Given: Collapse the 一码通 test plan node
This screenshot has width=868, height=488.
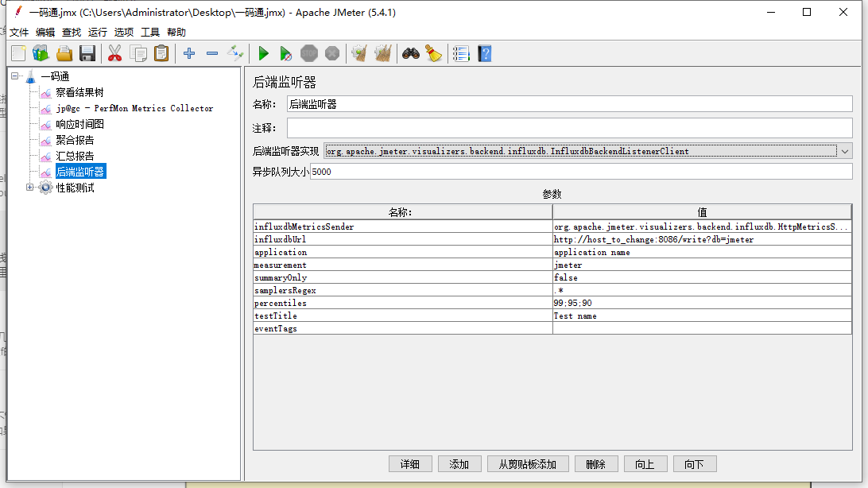Looking at the screenshot, I should (15, 76).
